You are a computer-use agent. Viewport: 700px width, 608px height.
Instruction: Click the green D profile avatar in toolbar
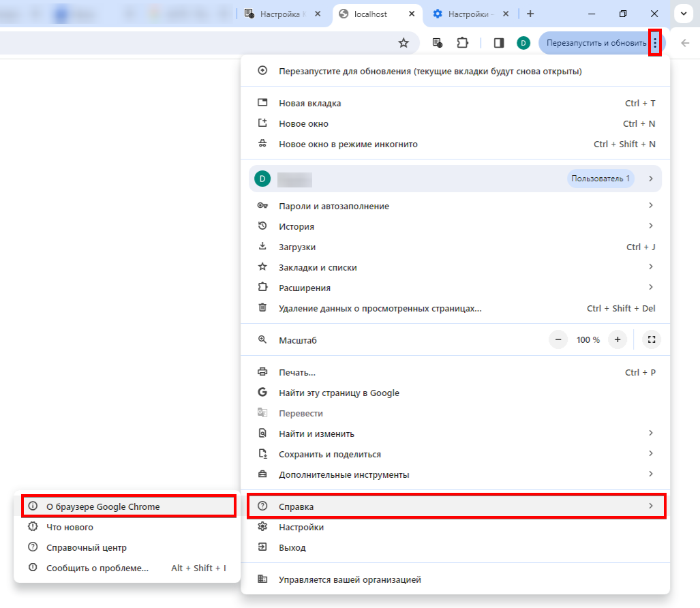(x=523, y=43)
